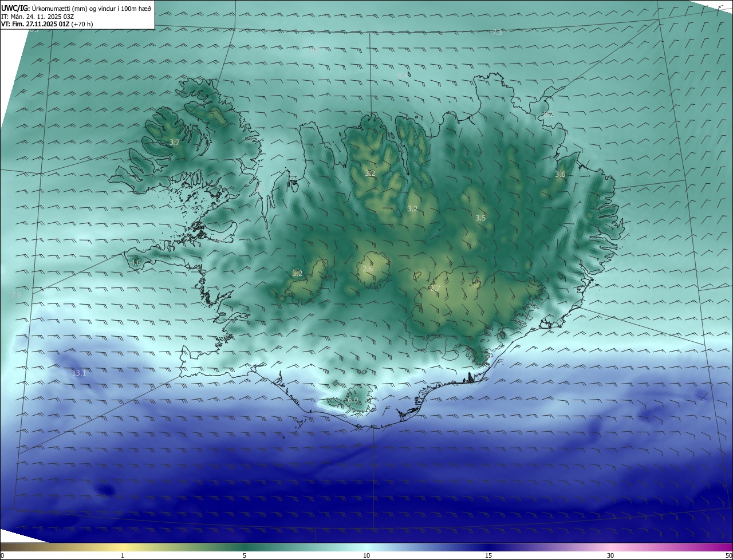Screen dimensions: 733x560
Task: Click the 1 tick label on the color scale
Action: [123, 555]
